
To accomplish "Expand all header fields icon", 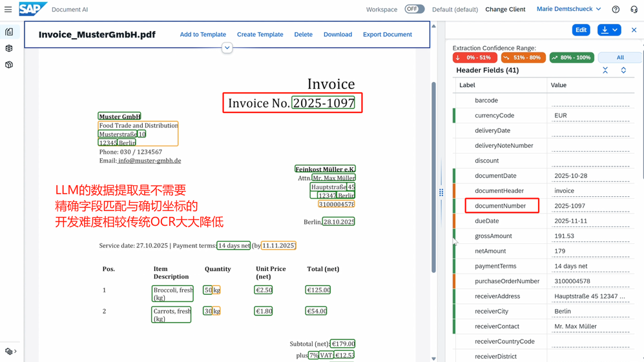I will 623,70.
